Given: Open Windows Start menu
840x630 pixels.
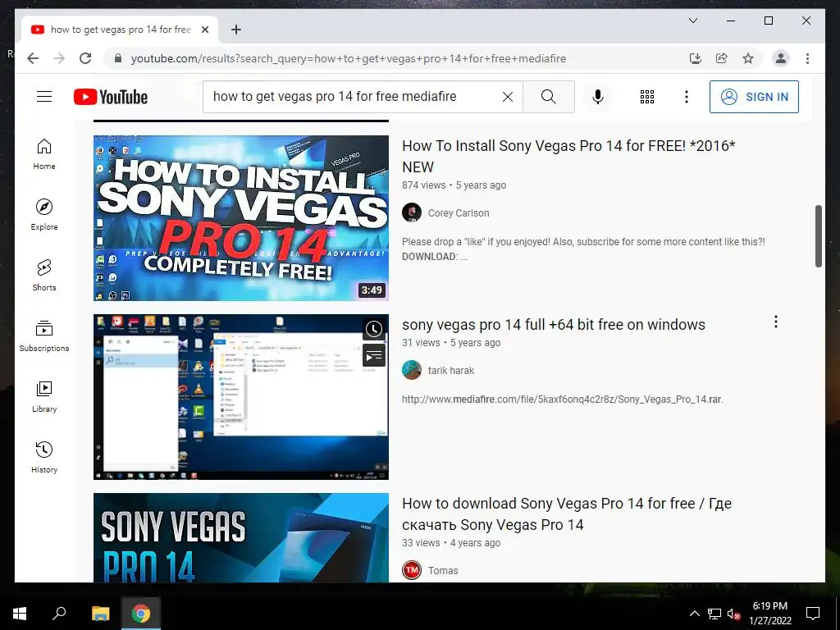Looking at the screenshot, I should pyautogui.click(x=20, y=614).
